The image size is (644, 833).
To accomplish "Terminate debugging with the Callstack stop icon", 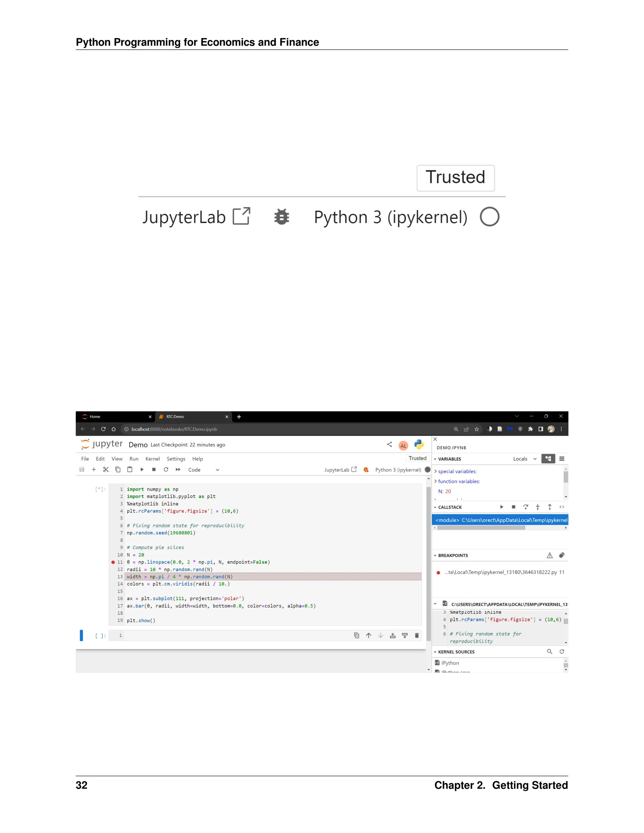I will (x=514, y=507).
